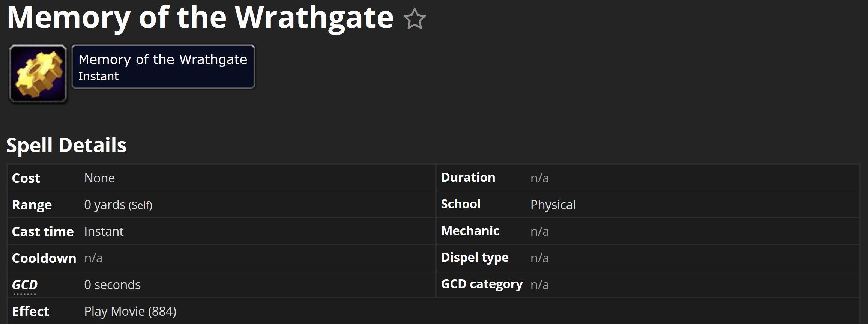
Task: Click the Cast time label
Action: coord(43,231)
